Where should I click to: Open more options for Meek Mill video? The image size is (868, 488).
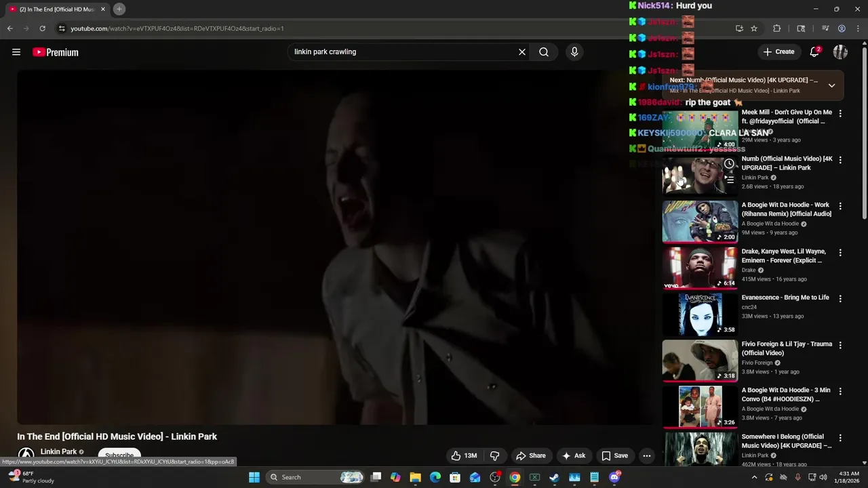840,114
